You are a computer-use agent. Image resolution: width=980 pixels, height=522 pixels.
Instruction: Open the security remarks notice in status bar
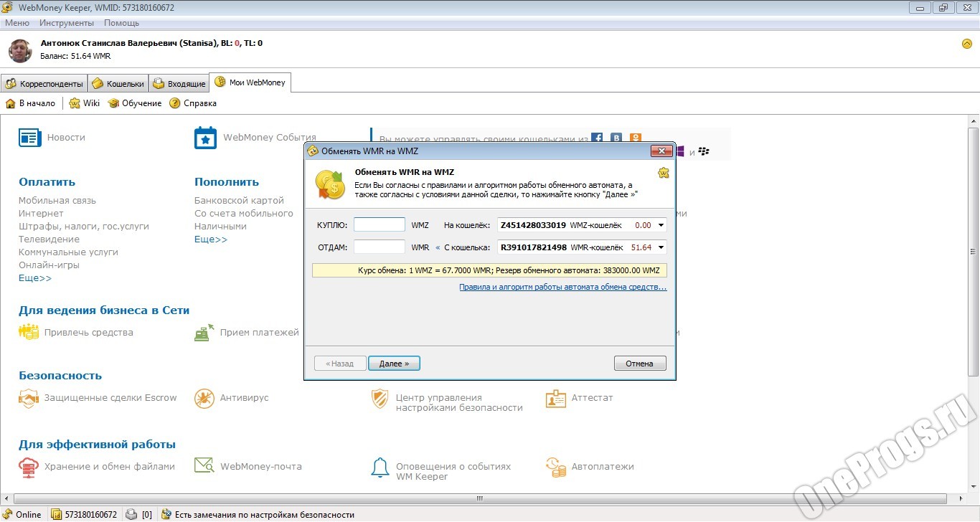[x=258, y=514]
